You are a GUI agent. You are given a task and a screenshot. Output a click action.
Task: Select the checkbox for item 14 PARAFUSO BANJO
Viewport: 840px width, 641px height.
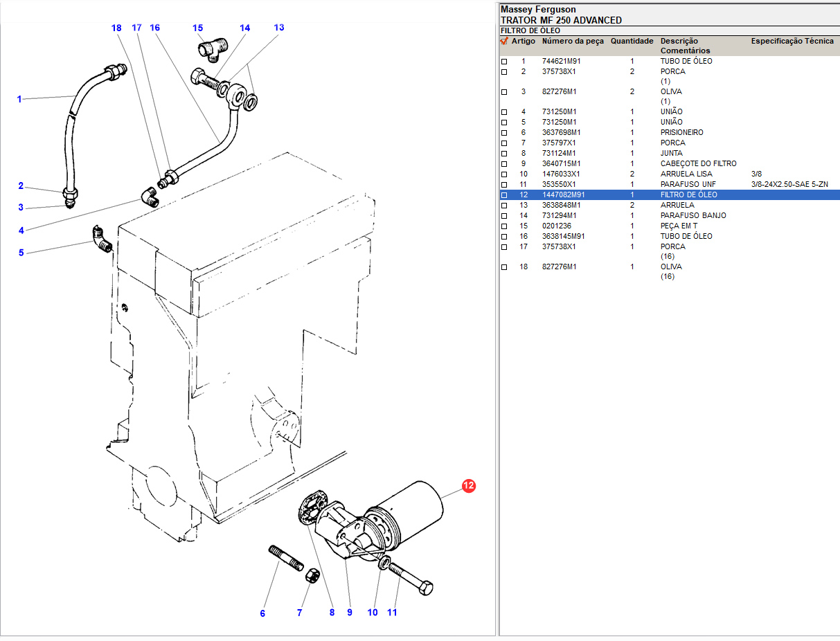(x=504, y=216)
